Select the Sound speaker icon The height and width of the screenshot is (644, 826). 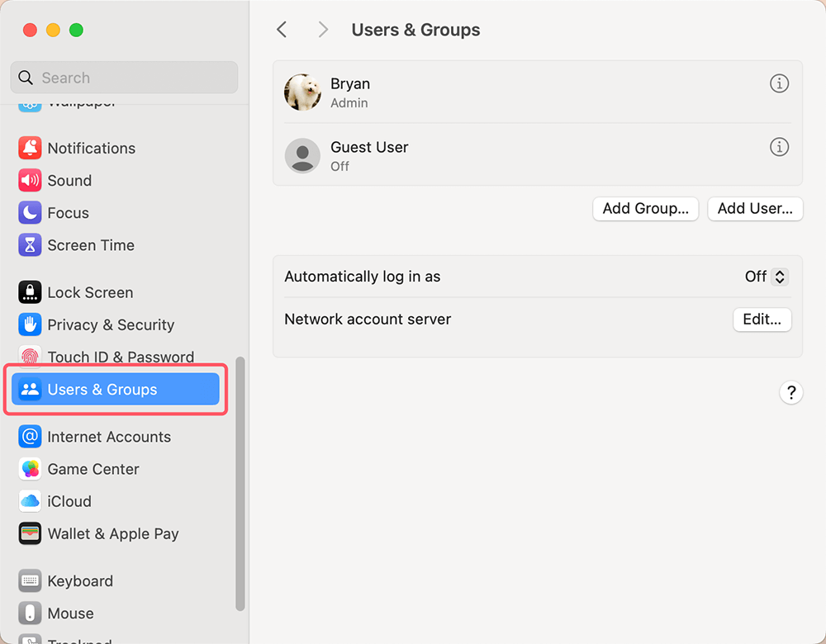click(x=30, y=181)
